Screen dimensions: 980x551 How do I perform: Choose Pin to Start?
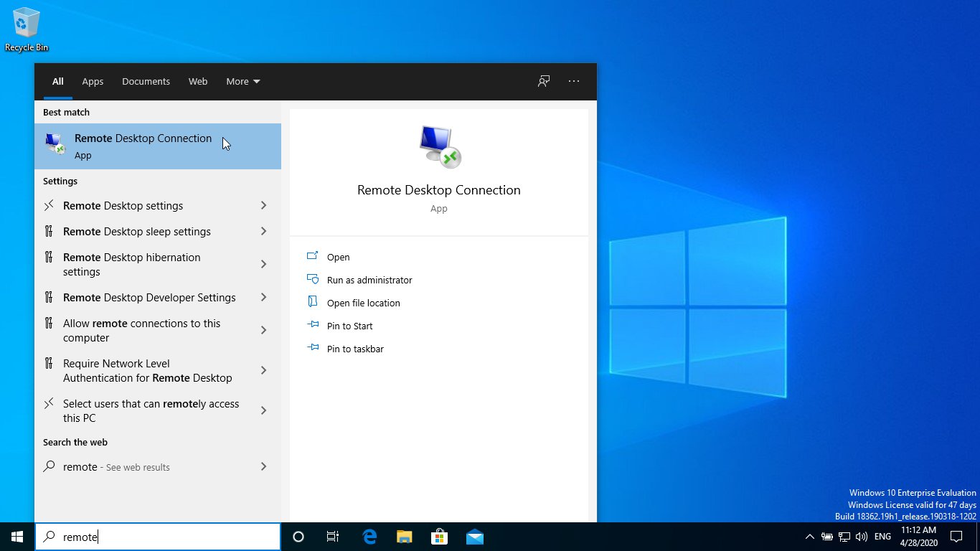(x=350, y=326)
